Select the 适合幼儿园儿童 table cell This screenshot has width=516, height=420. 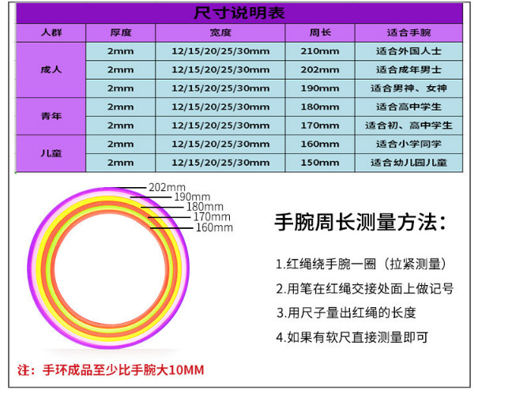408,163
